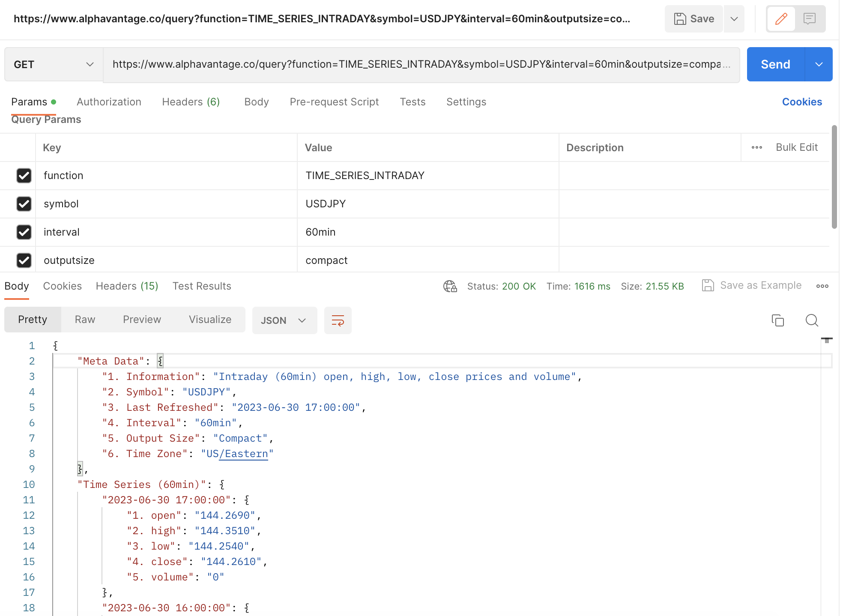Click the params table vertical scrollbar
The image size is (843, 616).
click(834, 176)
